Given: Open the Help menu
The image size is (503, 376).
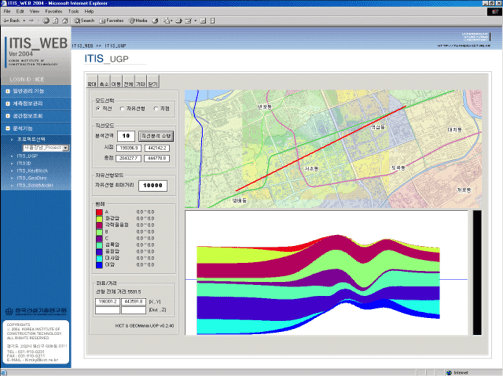Looking at the screenshot, I should pos(89,11).
